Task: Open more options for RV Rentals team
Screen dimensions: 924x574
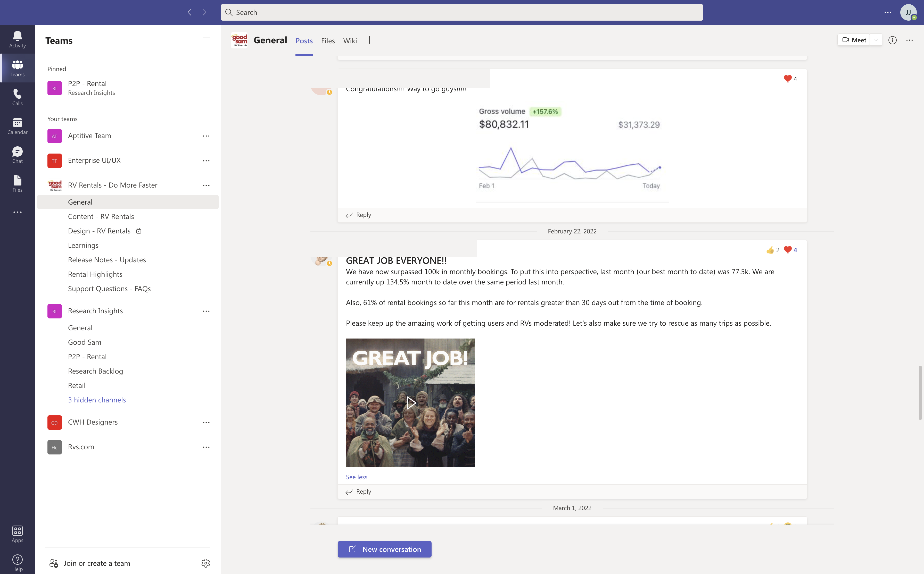Action: tap(206, 185)
